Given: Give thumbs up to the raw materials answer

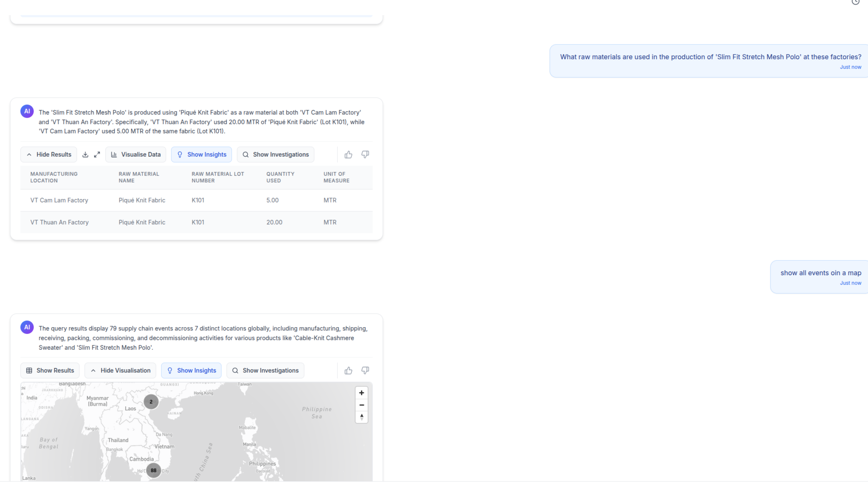Looking at the screenshot, I should click(x=348, y=154).
